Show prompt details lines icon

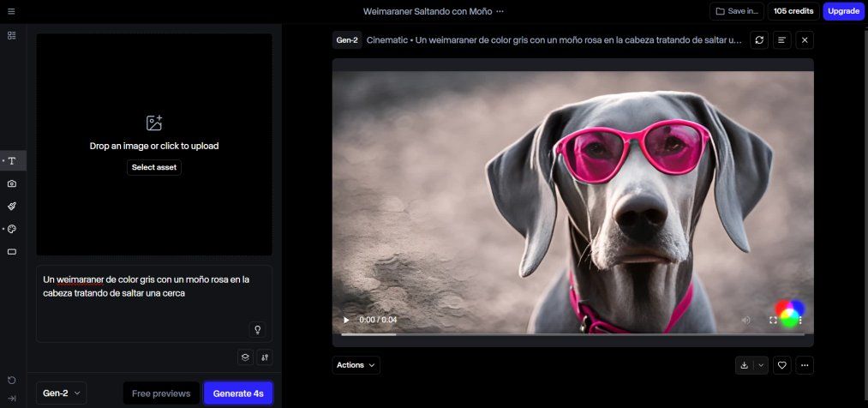781,40
